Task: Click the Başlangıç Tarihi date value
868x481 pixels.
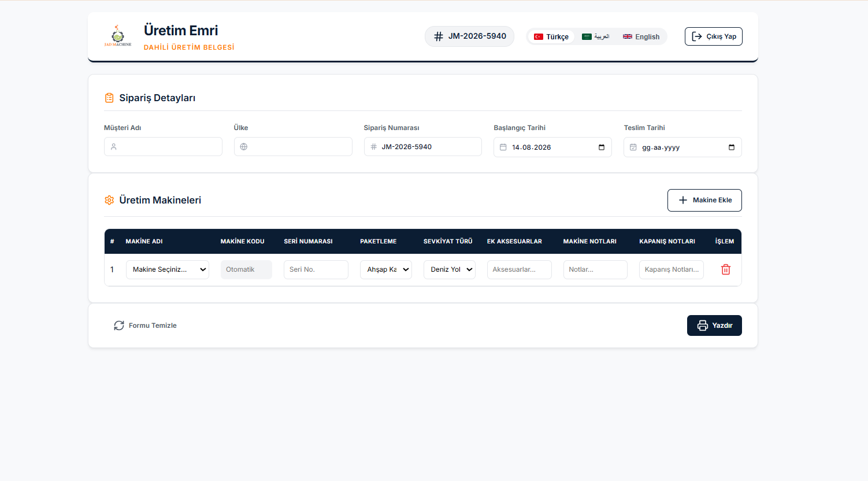Action: pos(532,147)
